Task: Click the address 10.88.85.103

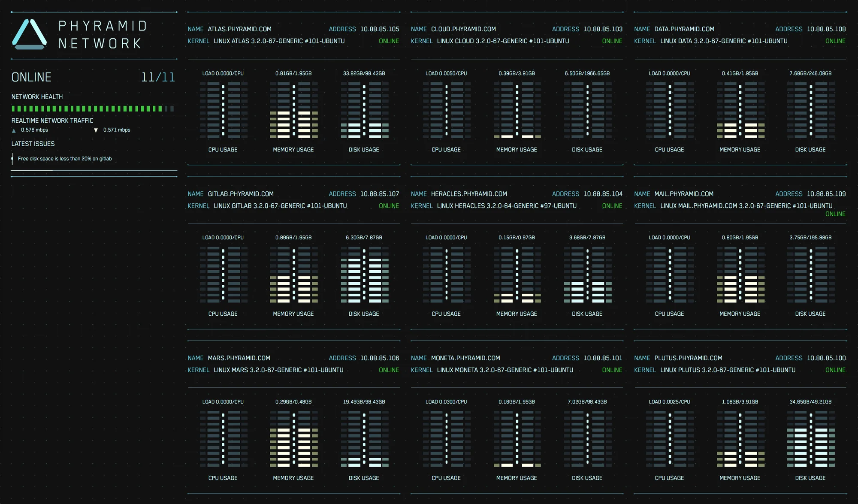Action: 603,29
